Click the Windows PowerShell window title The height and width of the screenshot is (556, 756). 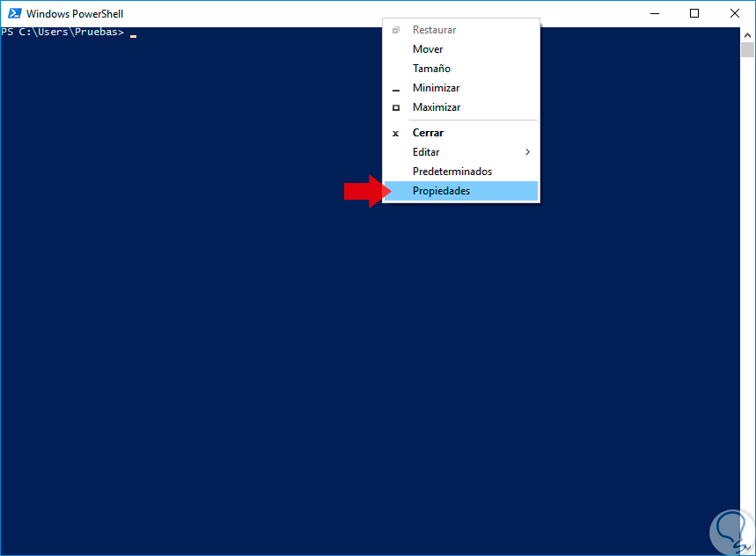point(75,14)
